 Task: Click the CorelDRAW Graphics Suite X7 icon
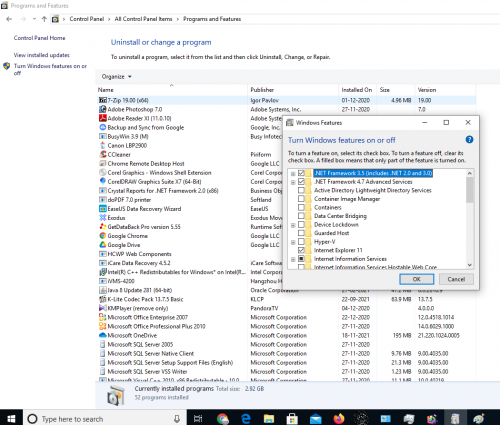(103, 181)
